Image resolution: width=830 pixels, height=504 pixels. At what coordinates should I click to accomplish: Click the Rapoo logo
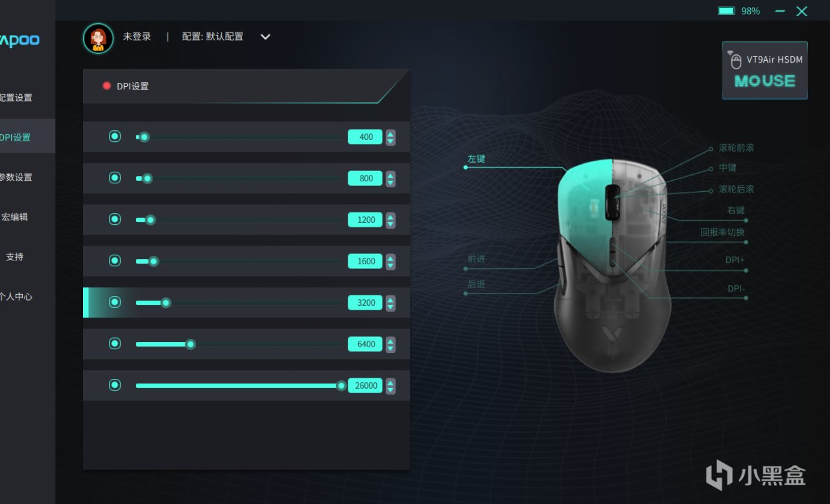coord(19,40)
